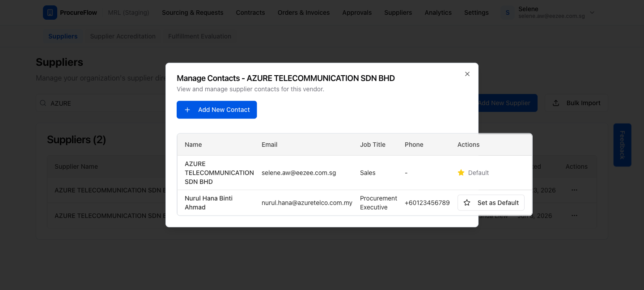Viewport: 644px width, 290px height.
Task: Open the Sourcing & Requests menu
Action: pos(192,13)
